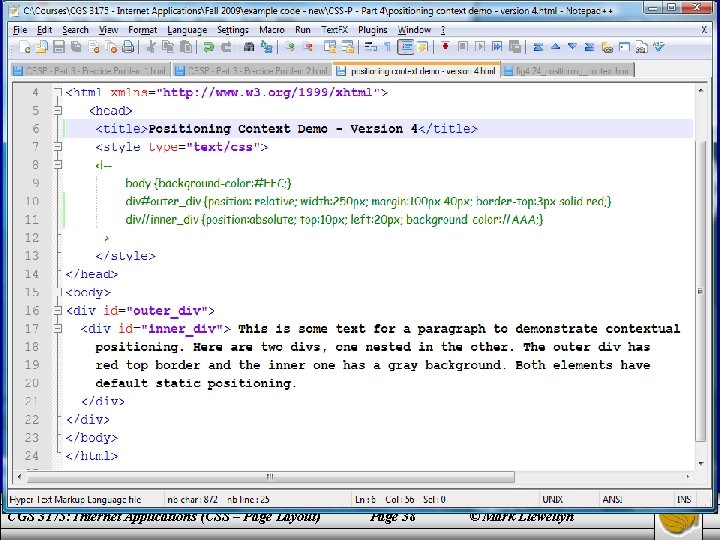Collapse the fold marker at line 5
Screen dimensions: 720x540
[x=58, y=110]
